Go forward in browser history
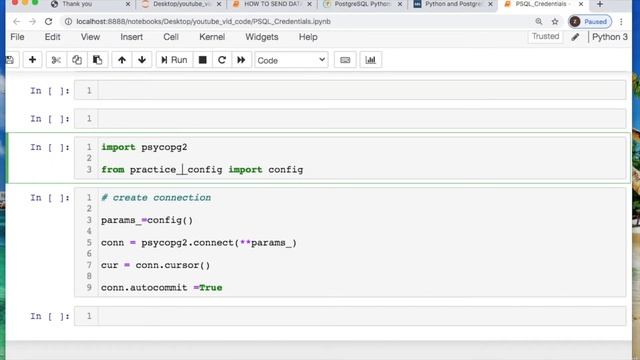640x360 pixels. pyautogui.click(x=32, y=22)
